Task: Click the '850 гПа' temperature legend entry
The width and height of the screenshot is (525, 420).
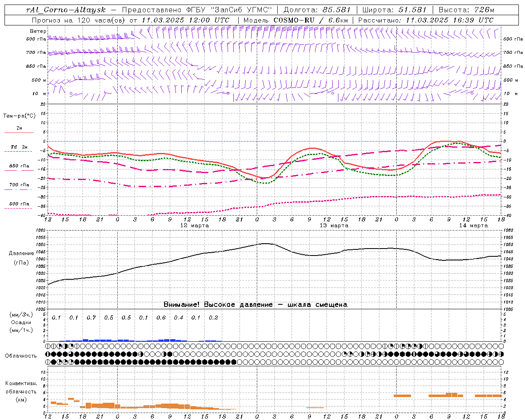Action: coord(19,166)
